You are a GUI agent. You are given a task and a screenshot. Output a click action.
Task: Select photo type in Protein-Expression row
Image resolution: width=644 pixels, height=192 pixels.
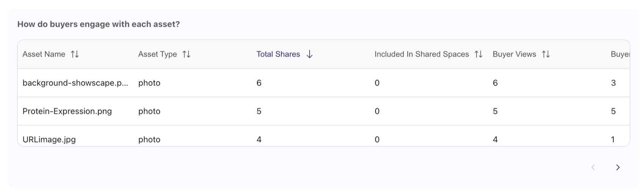click(149, 111)
